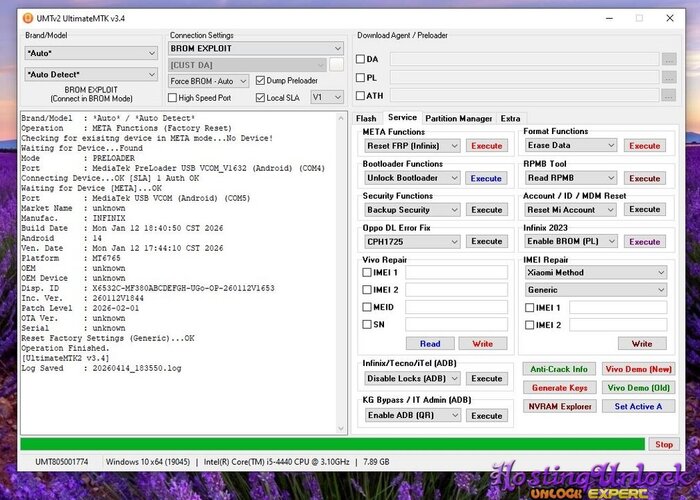Enable the PL checkbox
The image size is (700, 500).
[360, 78]
